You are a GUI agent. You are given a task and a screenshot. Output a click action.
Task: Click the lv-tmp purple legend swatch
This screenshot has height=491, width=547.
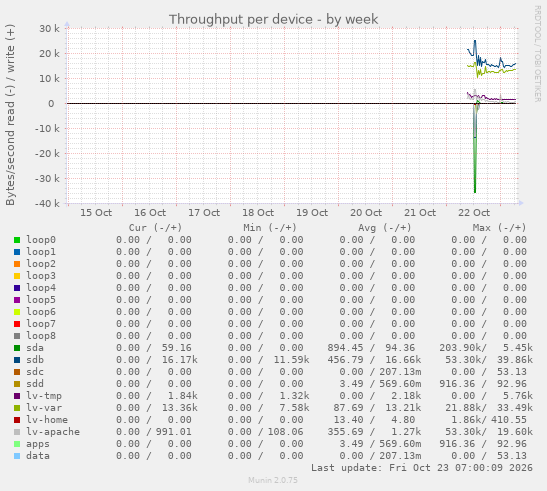[x=17, y=396]
